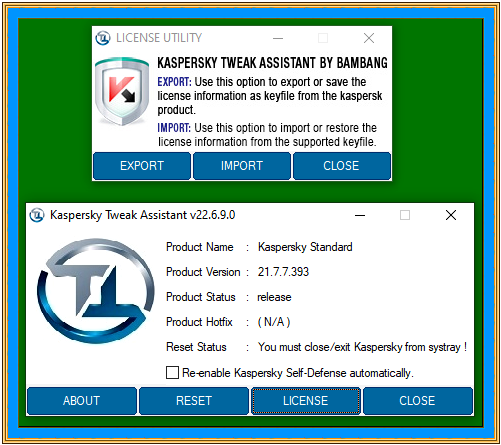Open the ABOUT dialog
Viewport: 501px width, 445px height.
click(x=82, y=400)
